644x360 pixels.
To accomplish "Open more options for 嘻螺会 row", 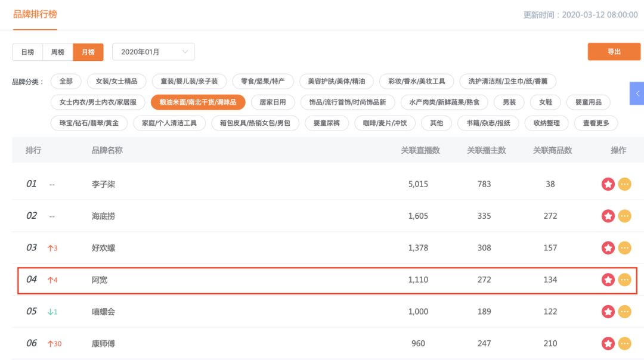I will click(625, 312).
